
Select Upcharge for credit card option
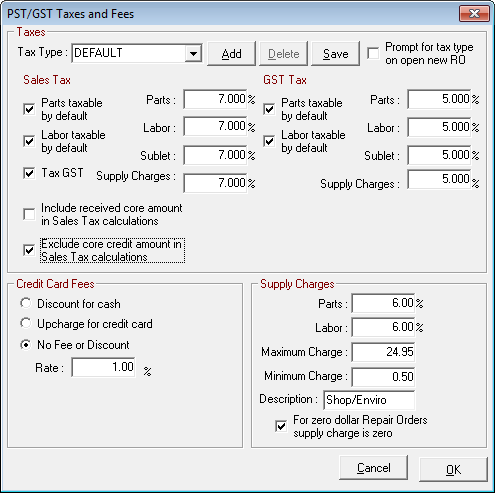coord(26,323)
